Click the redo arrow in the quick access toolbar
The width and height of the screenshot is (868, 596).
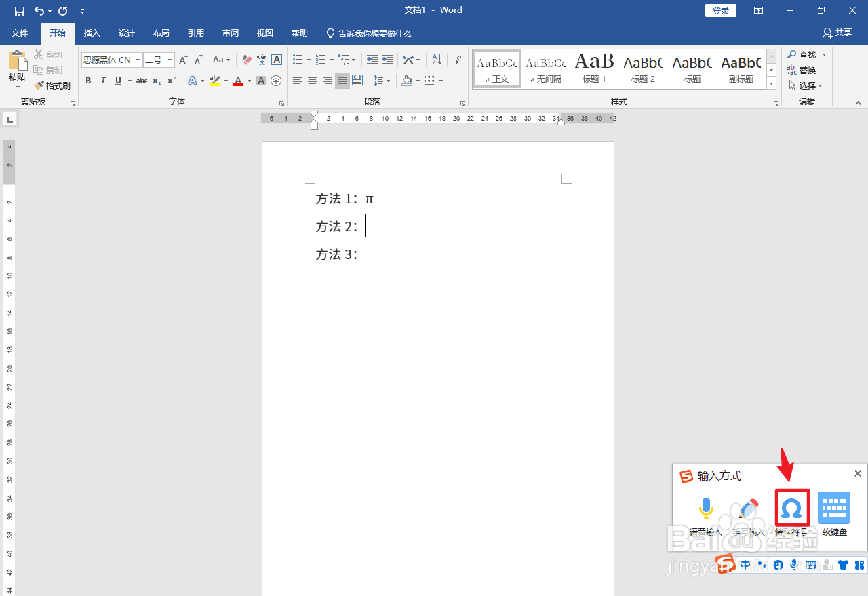click(63, 11)
